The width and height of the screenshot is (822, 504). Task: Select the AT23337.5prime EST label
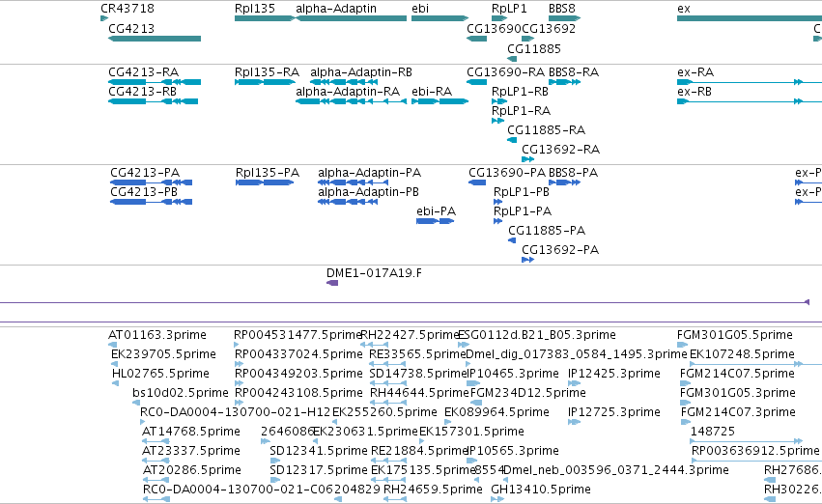tap(191, 451)
